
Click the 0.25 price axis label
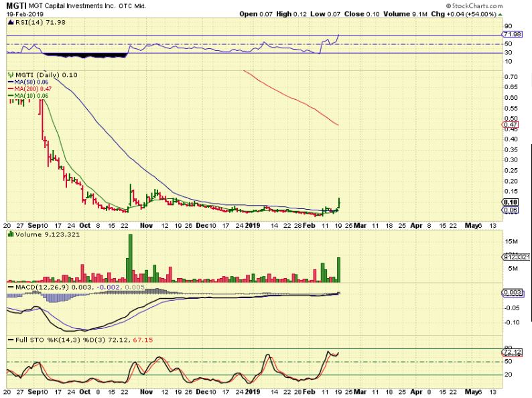pyautogui.click(x=511, y=171)
